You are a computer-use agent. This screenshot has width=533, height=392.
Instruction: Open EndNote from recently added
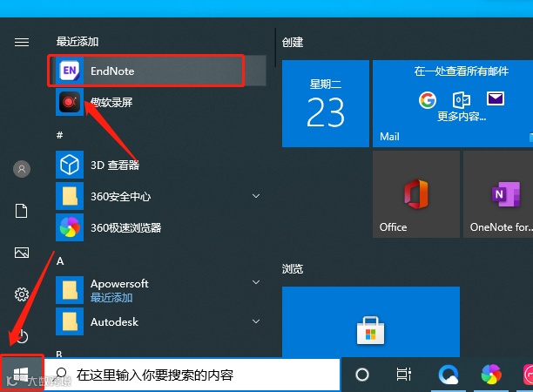coord(160,71)
